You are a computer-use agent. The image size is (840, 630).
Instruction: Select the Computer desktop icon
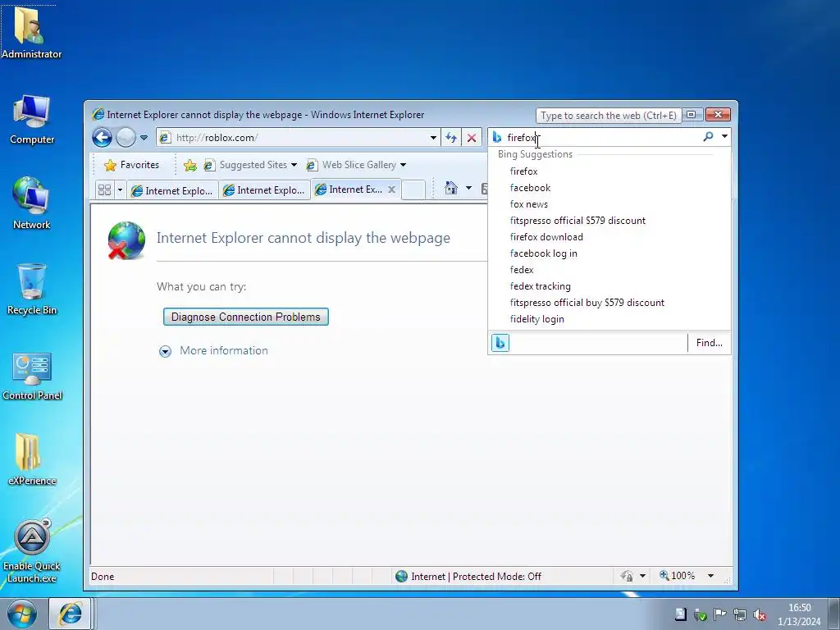(32, 119)
